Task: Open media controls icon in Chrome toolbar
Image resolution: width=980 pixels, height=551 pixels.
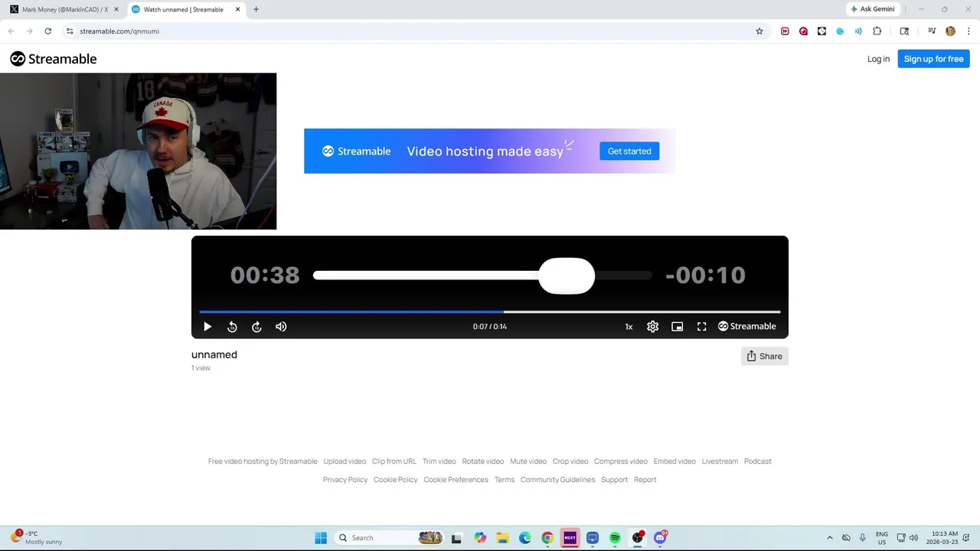Action: click(932, 31)
